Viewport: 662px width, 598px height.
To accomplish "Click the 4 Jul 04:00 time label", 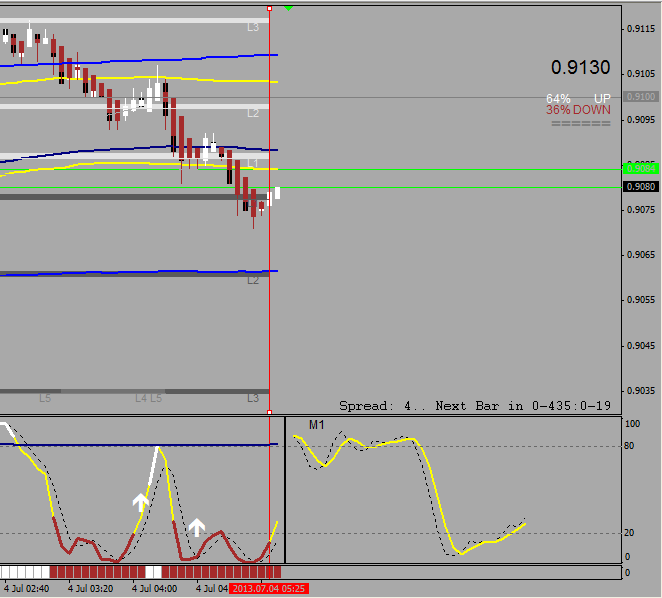I will (x=154, y=588).
